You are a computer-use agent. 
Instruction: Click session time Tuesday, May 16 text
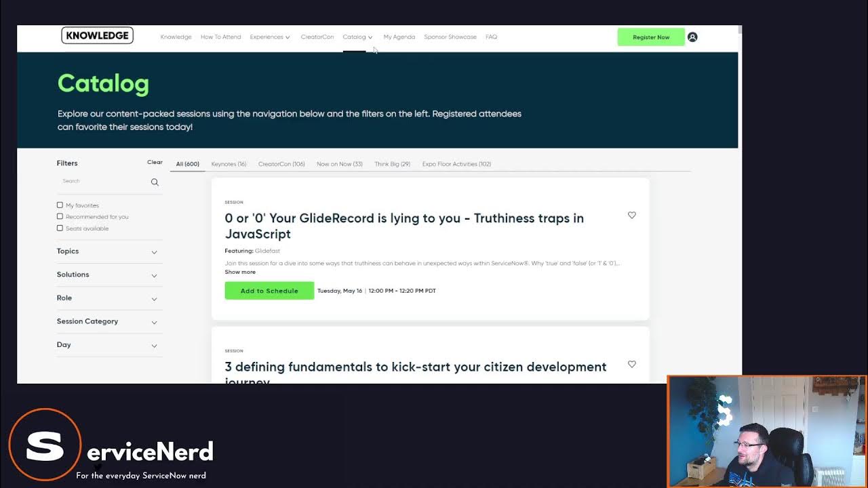pos(376,291)
